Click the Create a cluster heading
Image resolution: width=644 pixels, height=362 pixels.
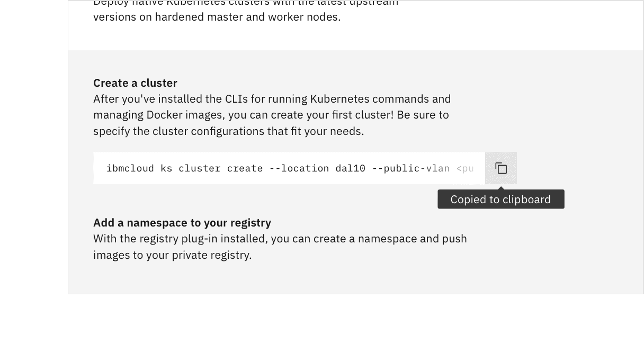pos(135,83)
